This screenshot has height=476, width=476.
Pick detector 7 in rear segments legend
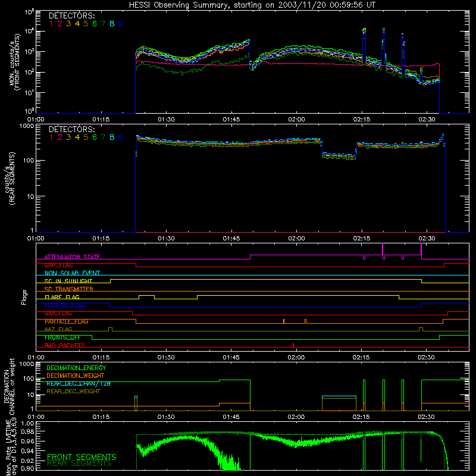(103, 137)
